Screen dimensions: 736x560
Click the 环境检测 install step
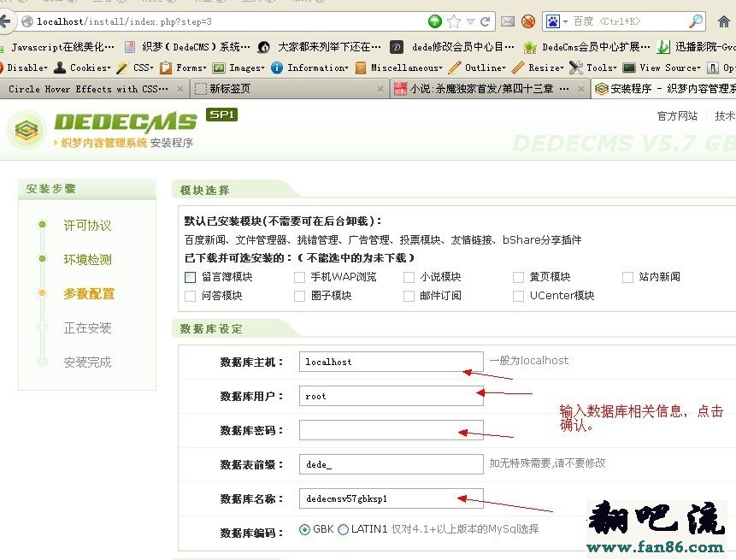click(x=88, y=260)
